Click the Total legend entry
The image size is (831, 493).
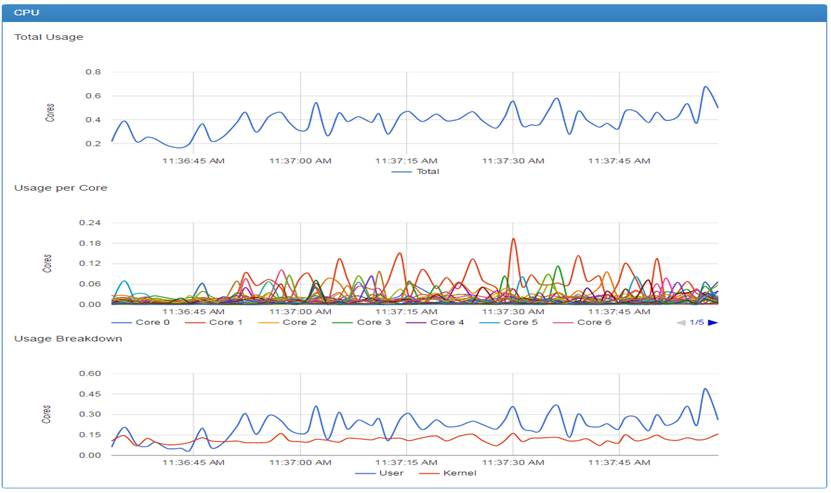416,172
